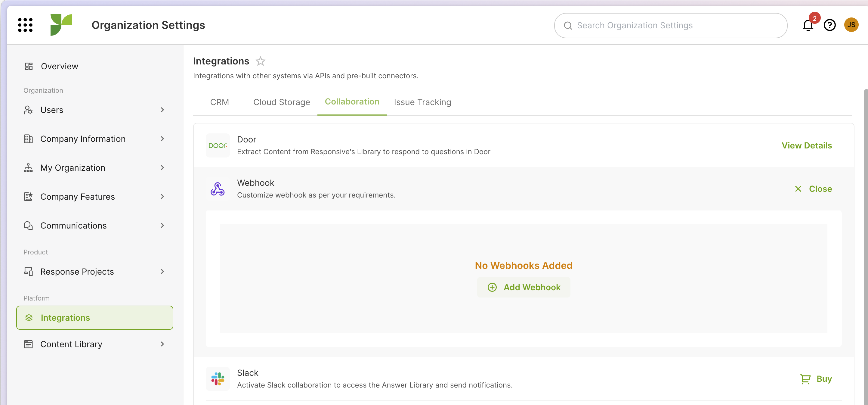The image size is (868, 405).
Task: Click the green Responsive logo
Action: pos(61,25)
